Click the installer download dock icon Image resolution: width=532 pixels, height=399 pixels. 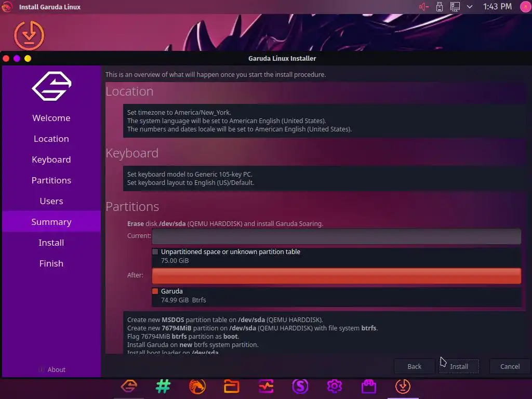coord(403,386)
